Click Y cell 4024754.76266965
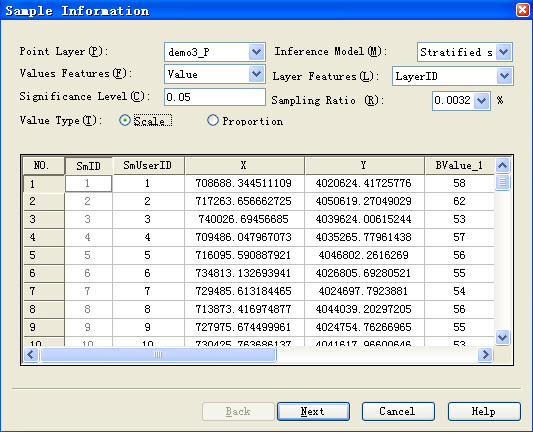 pyautogui.click(x=364, y=328)
